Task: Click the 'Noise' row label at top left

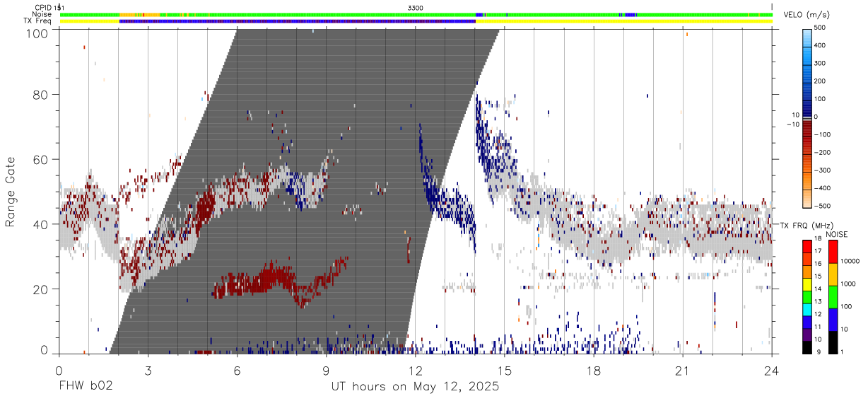Action: coord(42,14)
